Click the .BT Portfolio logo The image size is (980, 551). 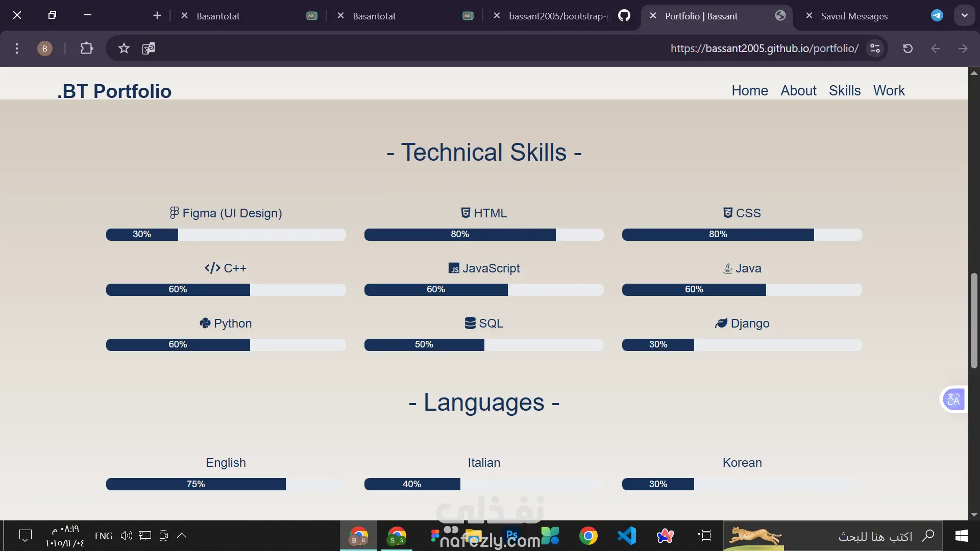click(114, 91)
